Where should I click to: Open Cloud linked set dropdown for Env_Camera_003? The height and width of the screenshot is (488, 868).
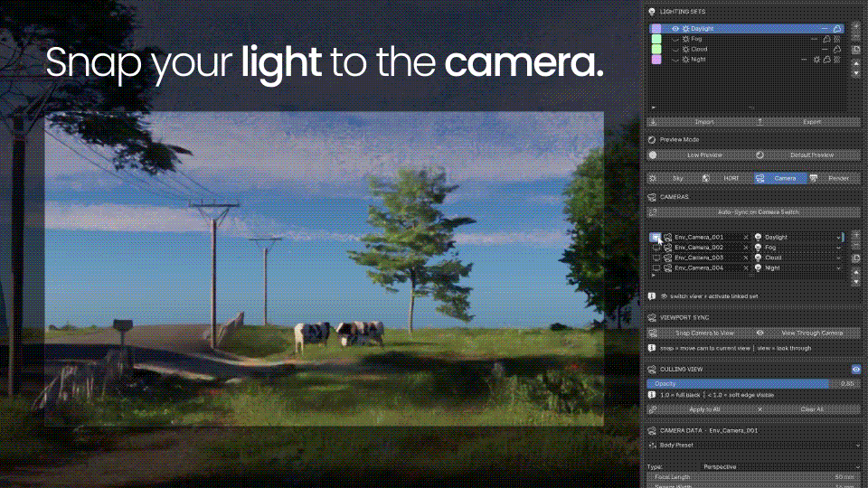pyautogui.click(x=798, y=258)
